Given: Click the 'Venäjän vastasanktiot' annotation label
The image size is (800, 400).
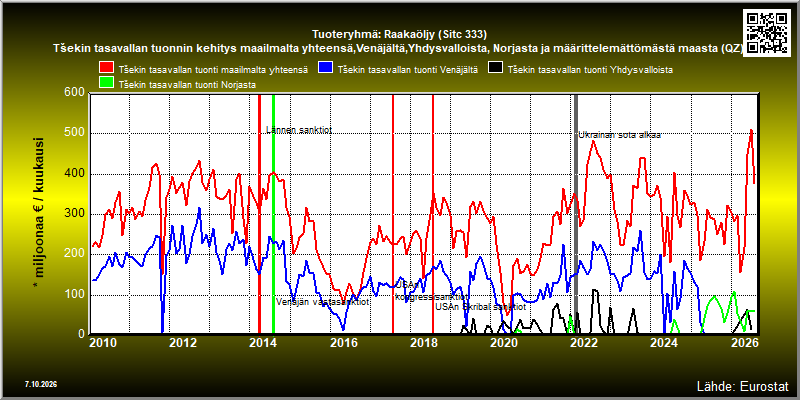Looking at the screenshot, I should click(x=323, y=302).
